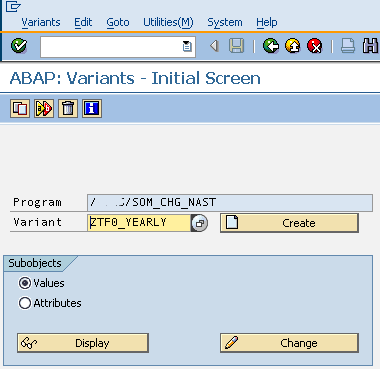Click the Create button
The height and width of the screenshot is (369, 380).
289,223
